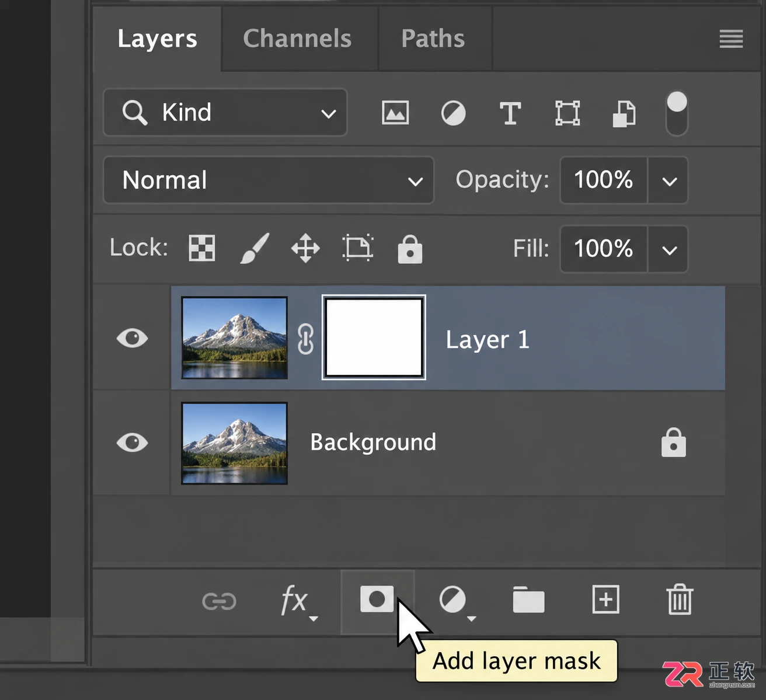Lock image pixels brush icon
This screenshot has width=766, height=700.
(255, 248)
